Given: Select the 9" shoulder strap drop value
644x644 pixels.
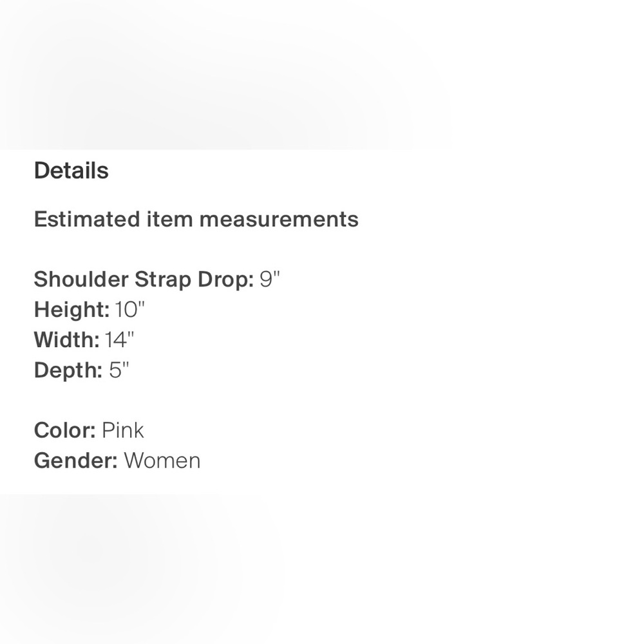Looking at the screenshot, I should click(x=270, y=278).
